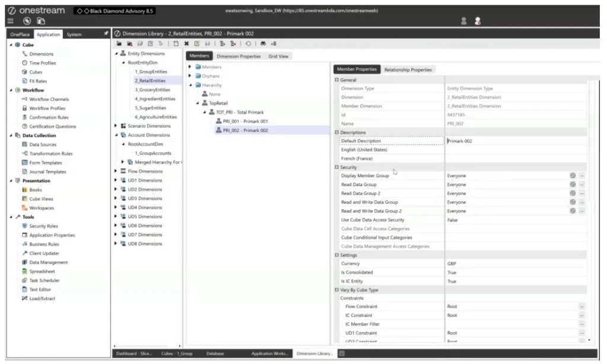Click the ellipsis button for Flow Constraint
Viewport: 607px width, 364px height.
click(582, 306)
